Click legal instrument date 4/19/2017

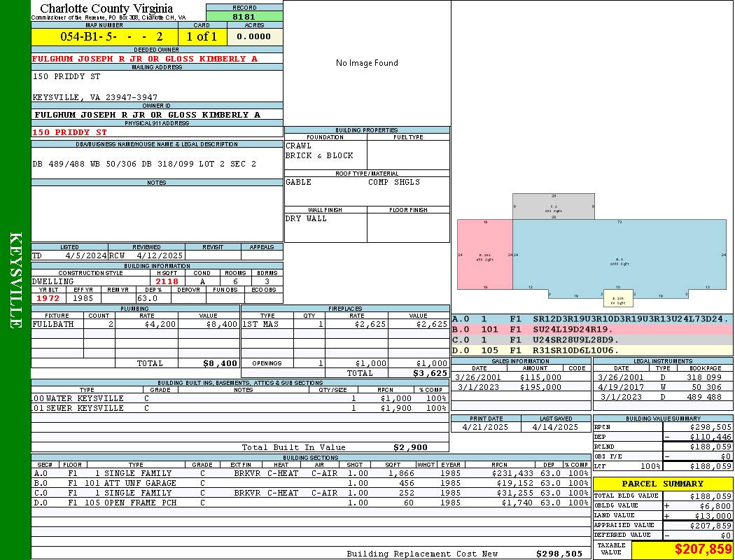[x=621, y=387]
